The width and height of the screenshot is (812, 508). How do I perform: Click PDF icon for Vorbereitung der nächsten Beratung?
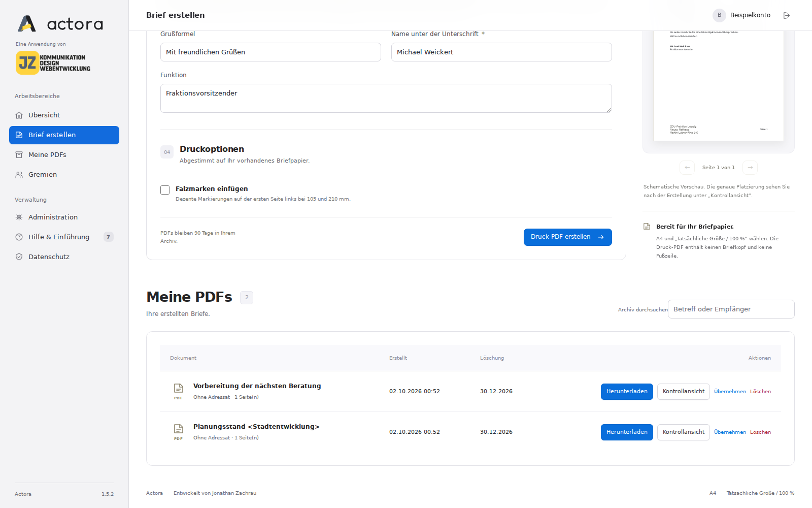[x=179, y=391]
